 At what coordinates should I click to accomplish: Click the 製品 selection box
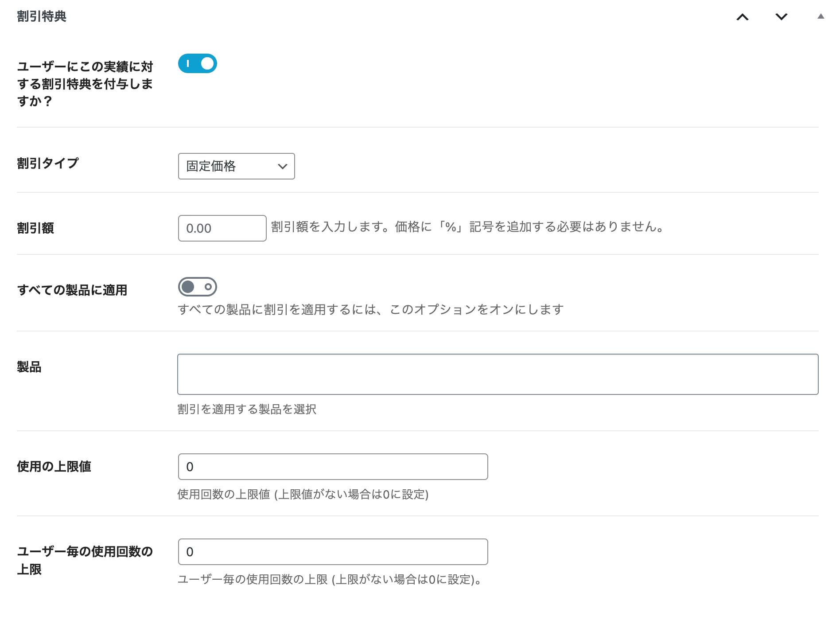click(498, 374)
